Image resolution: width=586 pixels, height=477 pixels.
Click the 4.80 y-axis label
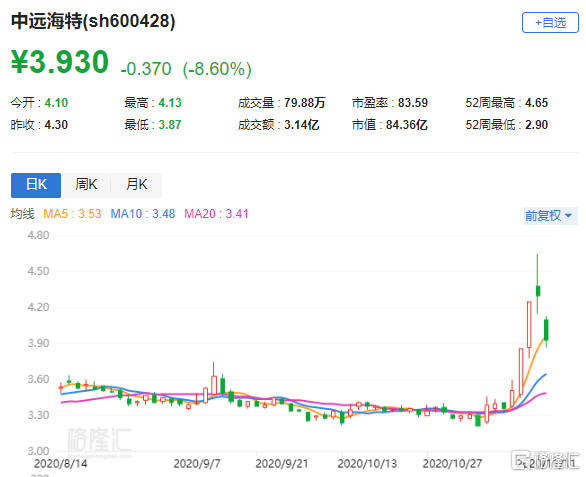(x=38, y=235)
